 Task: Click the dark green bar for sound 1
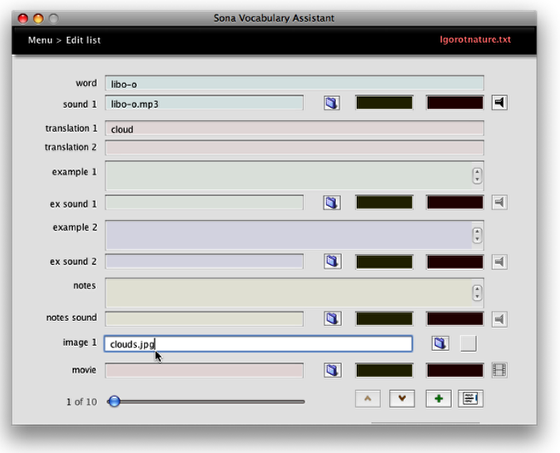(x=384, y=103)
